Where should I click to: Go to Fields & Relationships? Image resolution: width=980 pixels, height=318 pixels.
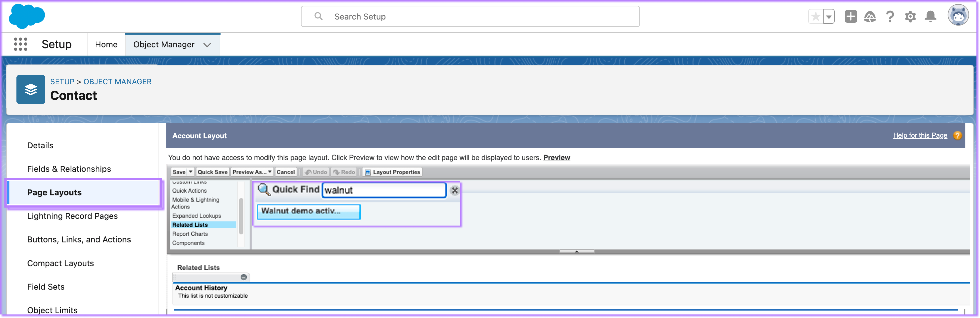click(69, 169)
